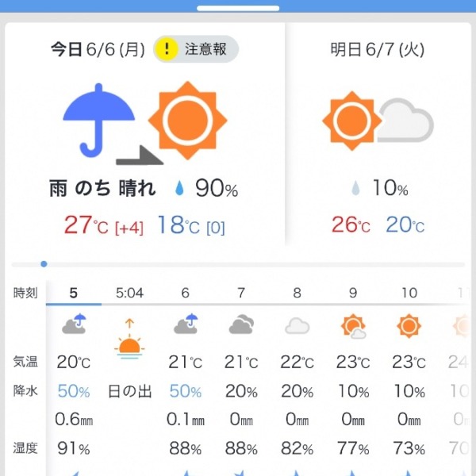
Task: Select the hour 5 column tab
Action: click(x=74, y=293)
